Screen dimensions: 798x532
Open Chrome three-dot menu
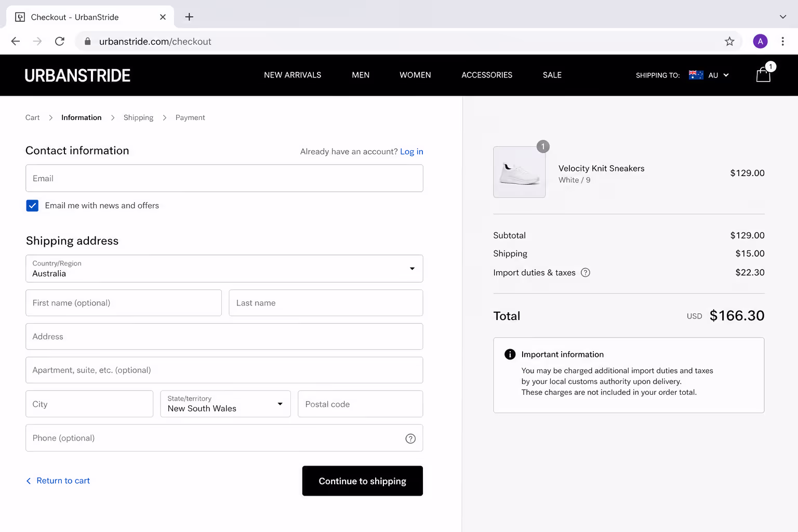coord(782,42)
